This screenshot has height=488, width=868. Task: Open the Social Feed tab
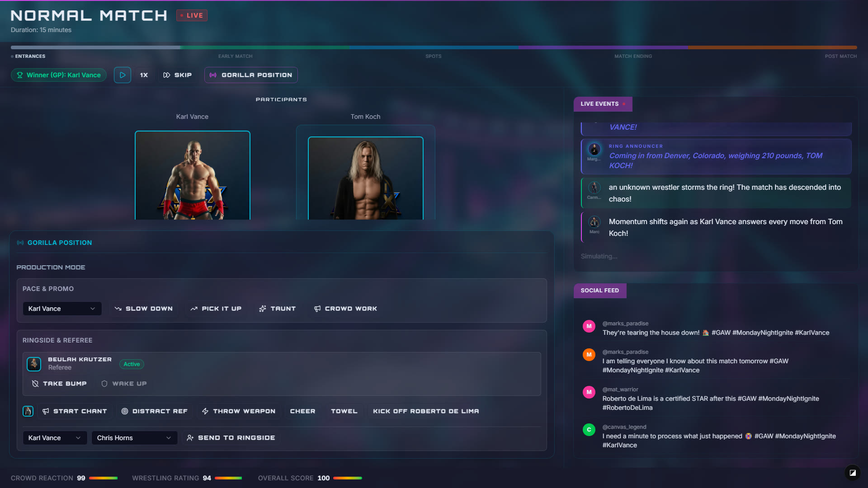pyautogui.click(x=600, y=291)
